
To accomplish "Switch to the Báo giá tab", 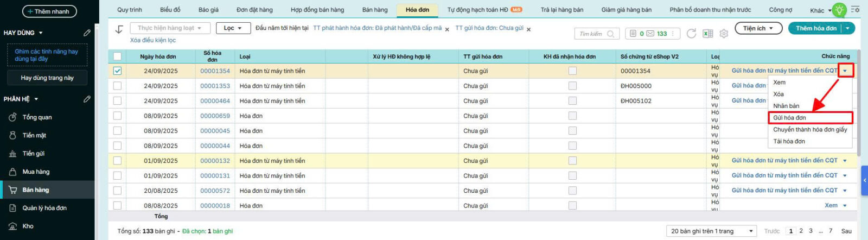I will (208, 10).
